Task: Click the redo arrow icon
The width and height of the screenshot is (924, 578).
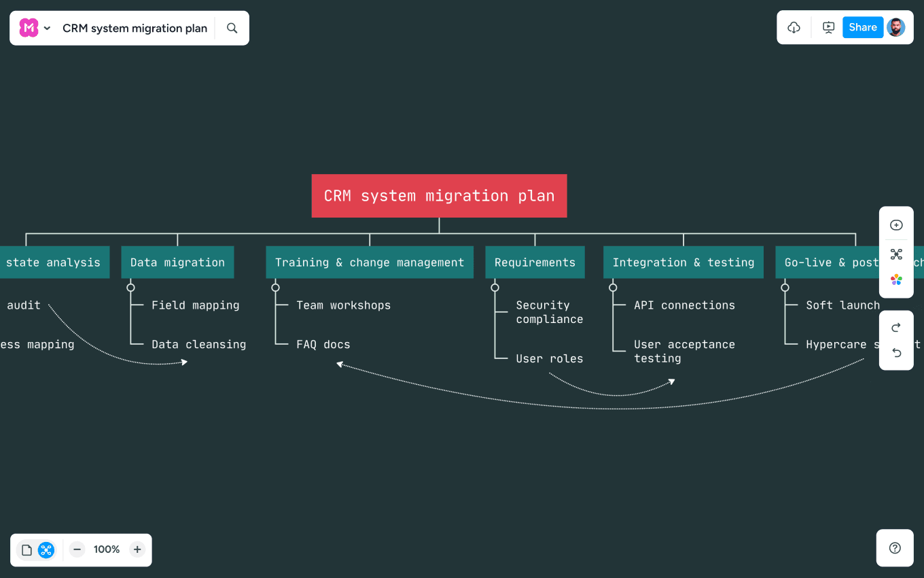Action: tap(896, 328)
